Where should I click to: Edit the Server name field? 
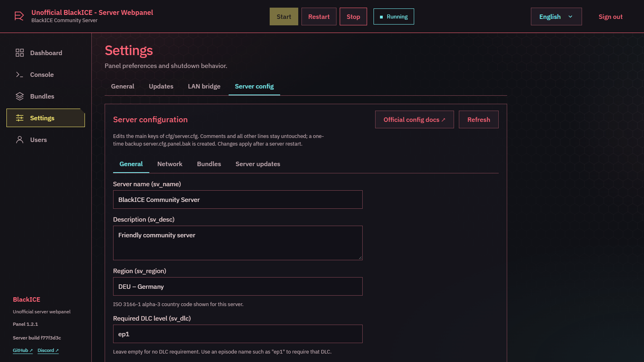click(238, 200)
